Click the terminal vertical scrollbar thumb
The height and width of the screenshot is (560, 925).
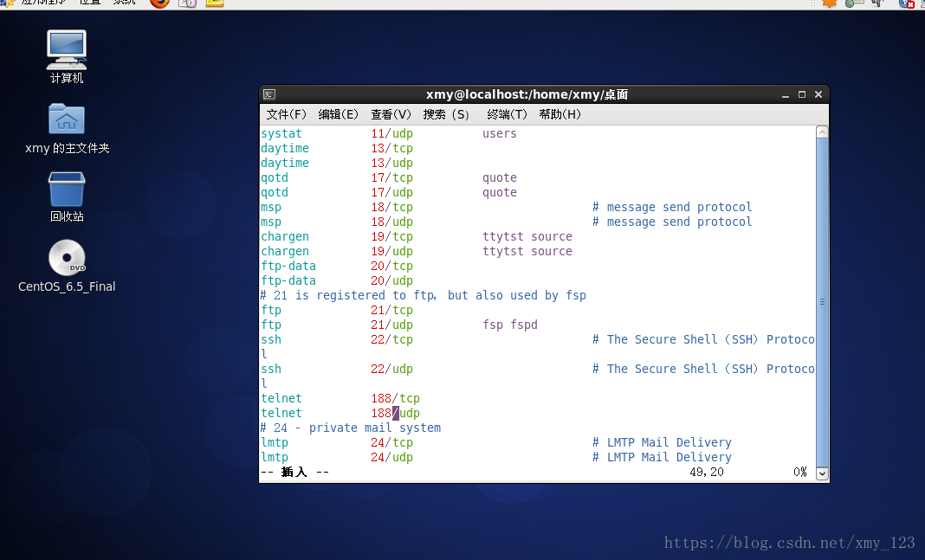pyautogui.click(x=822, y=302)
